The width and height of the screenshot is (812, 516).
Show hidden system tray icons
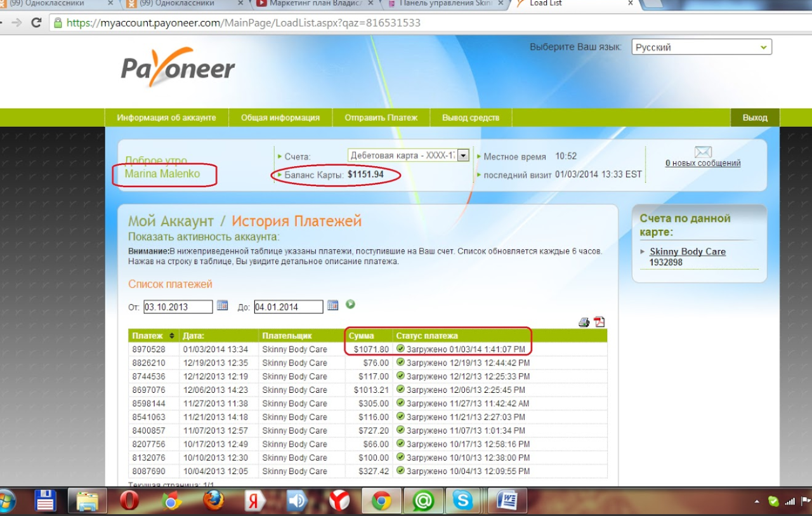(x=757, y=502)
